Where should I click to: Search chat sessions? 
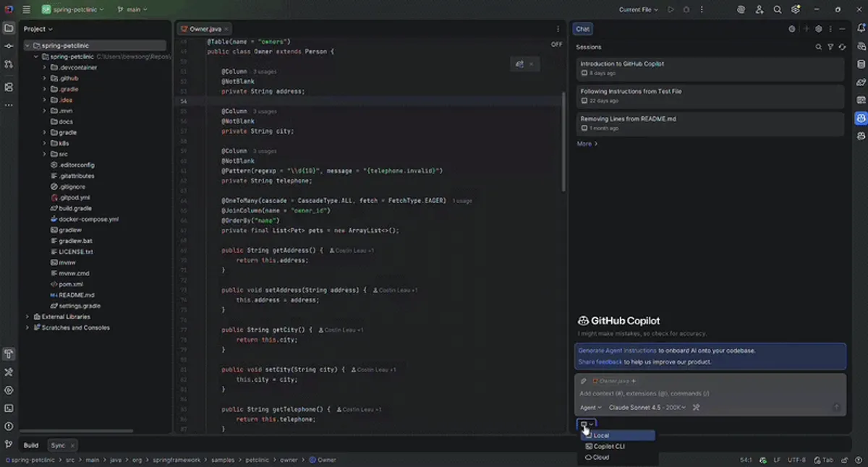819,47
